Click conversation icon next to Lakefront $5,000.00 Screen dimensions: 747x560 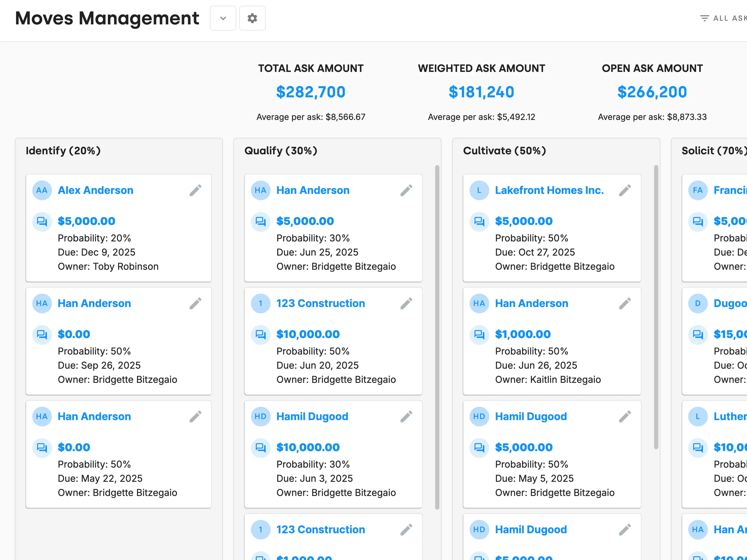coord(479,221)
